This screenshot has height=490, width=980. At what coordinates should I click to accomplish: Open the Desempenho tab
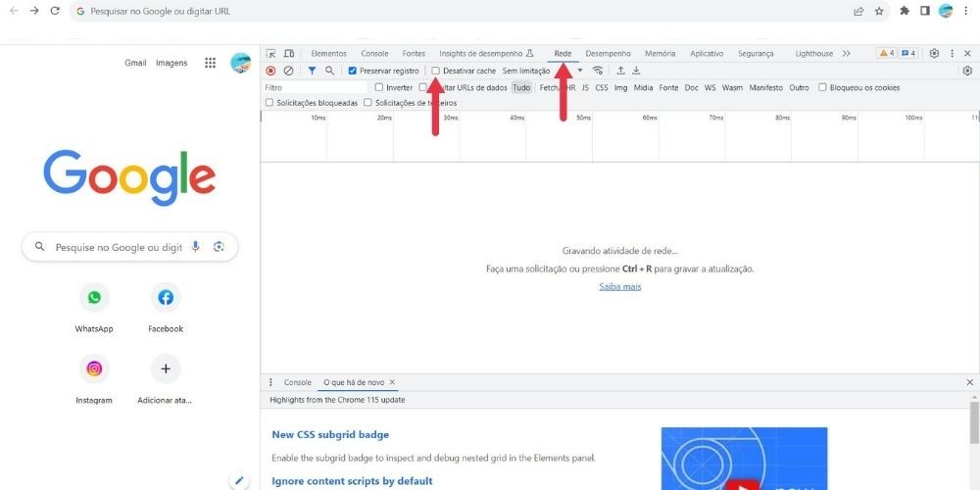coord(609,54)
